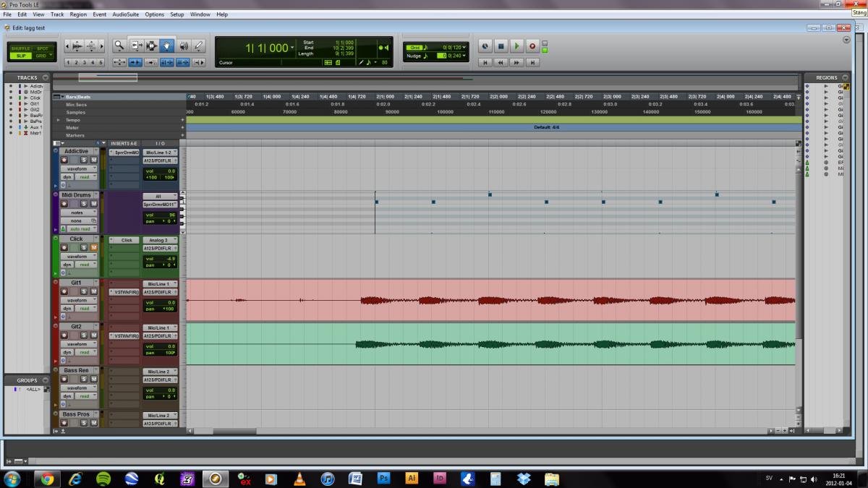868x488 pixels.
Task: Select the Zoomer magnifying glass tool
Action: click(119, 46)
